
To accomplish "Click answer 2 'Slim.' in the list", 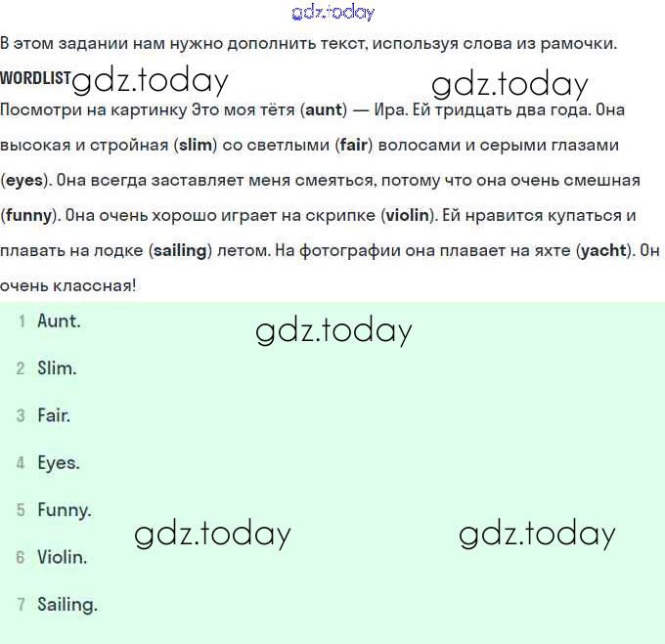I will point(57,368).
